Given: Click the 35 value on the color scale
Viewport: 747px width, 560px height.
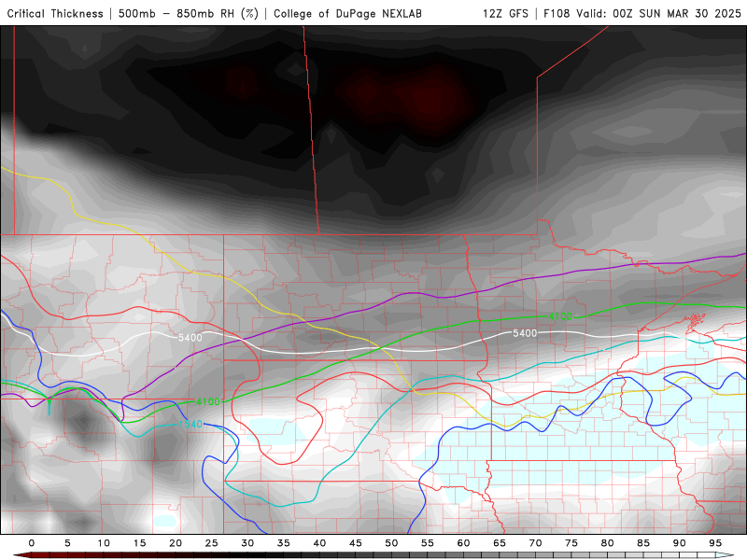Looking at the screenshot, I should click(x=284, y=543).
